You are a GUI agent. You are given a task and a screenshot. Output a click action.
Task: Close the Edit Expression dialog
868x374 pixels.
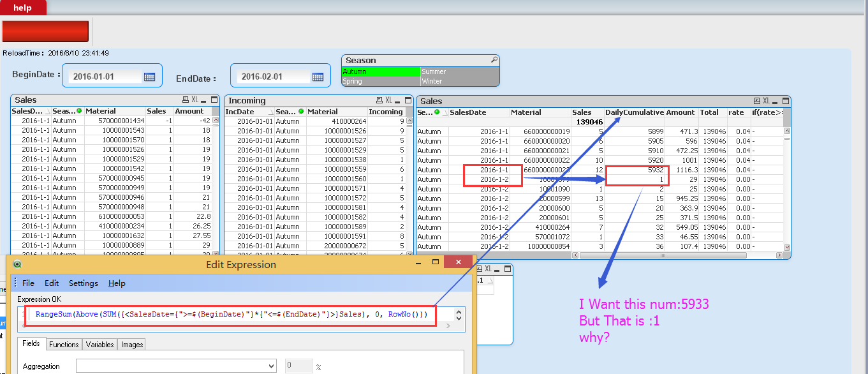coord(458,263)
